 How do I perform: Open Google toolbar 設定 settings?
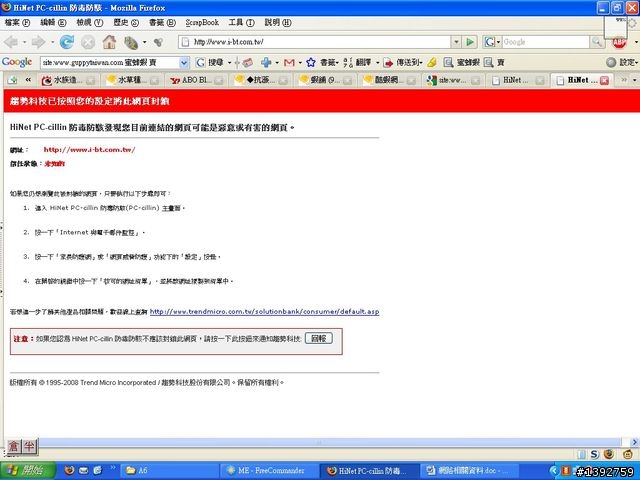(x=621, y=62)
